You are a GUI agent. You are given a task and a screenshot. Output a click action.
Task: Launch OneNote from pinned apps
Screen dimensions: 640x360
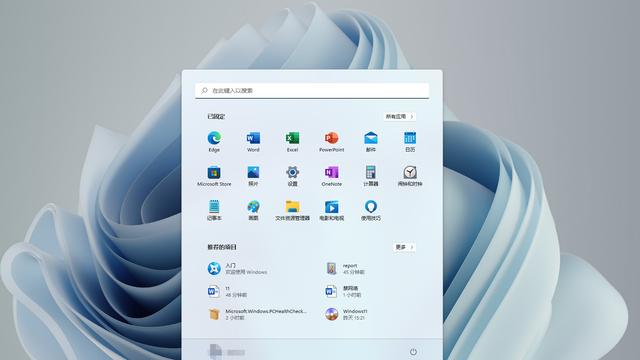pyautogui.click(x=331, y=176)
